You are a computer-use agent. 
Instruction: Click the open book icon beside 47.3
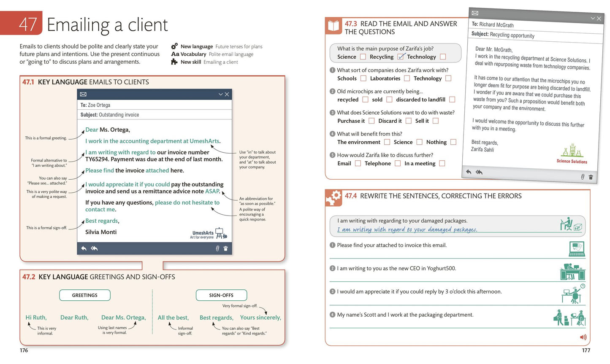[333, 26]
